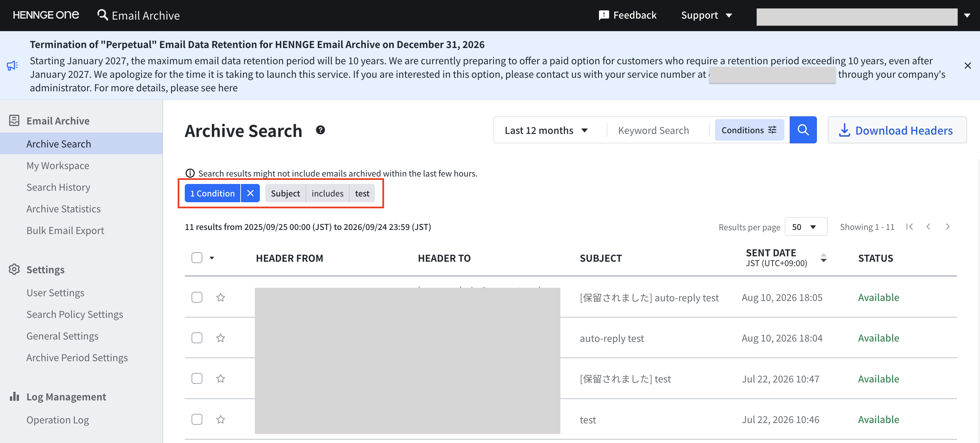Dismiss the retention termination announcement banner
Screen dimensions: 980x443
(x=968, y=65)
